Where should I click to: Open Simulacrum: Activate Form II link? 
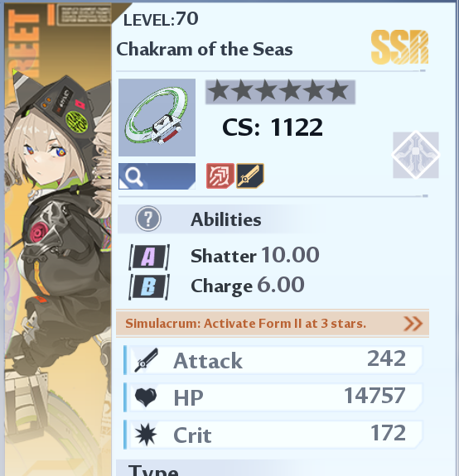click(x=245, y=324)
